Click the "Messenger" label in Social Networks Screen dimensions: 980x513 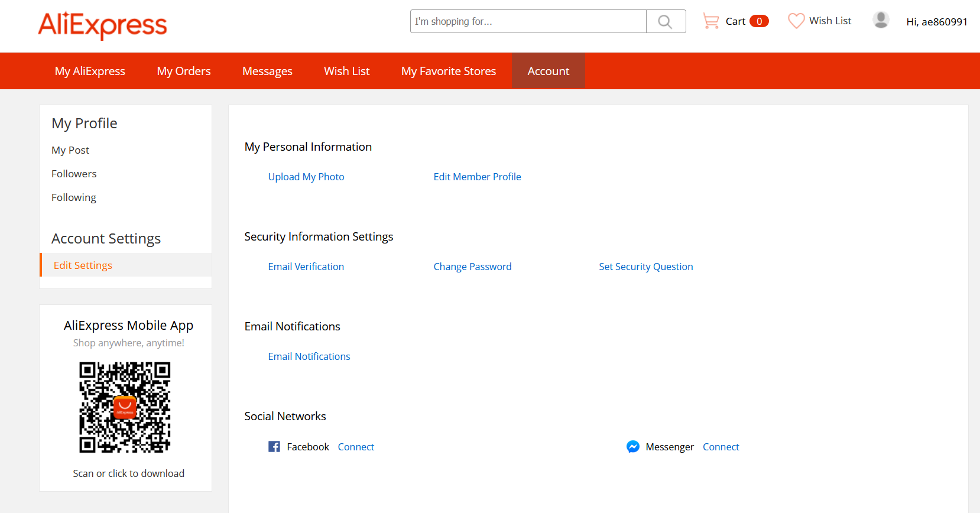point(670,447)
